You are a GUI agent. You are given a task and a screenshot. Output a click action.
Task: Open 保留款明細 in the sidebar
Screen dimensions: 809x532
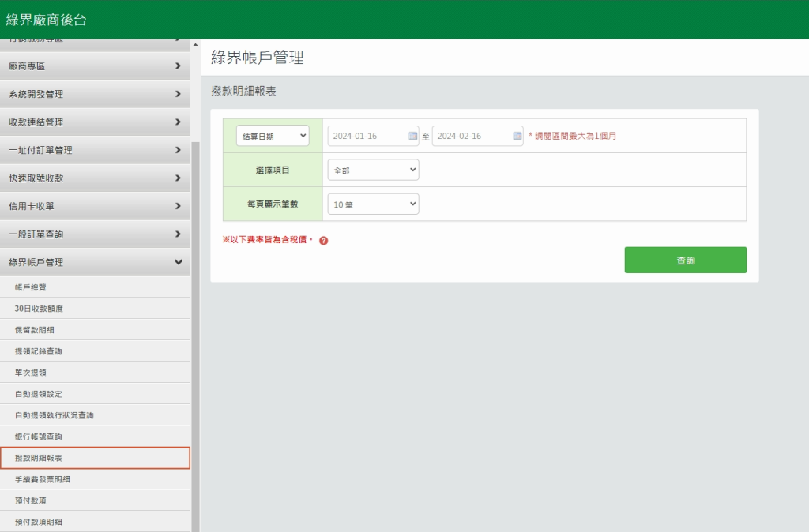[x=95, y=330]
